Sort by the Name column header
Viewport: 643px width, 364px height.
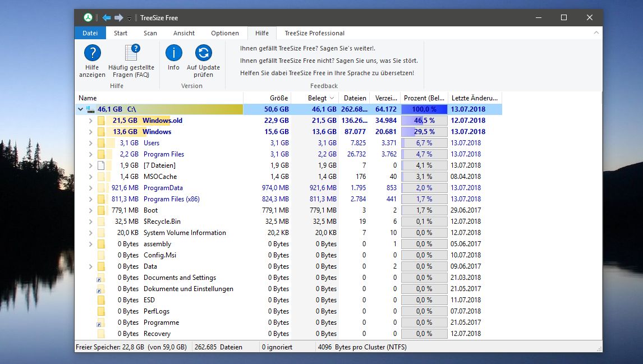[x=159, y=98]
